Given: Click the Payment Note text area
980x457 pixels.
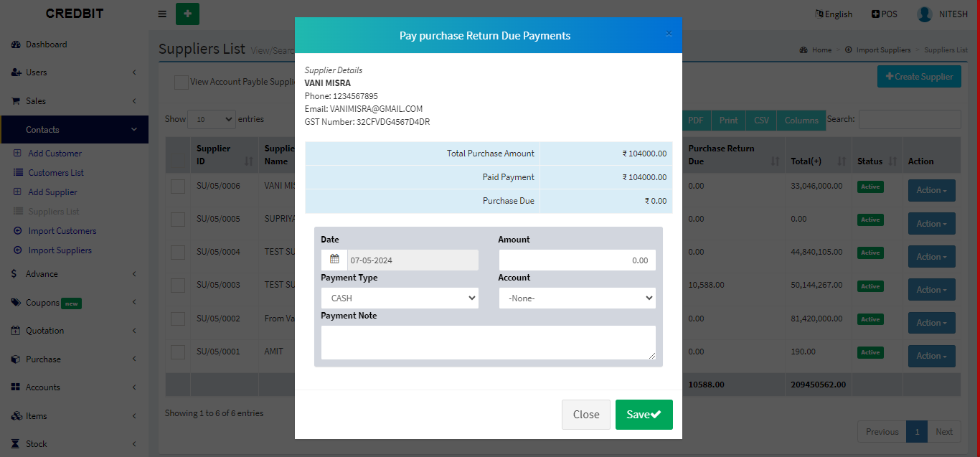Looking at the screenshot, I should pos(489,342).
